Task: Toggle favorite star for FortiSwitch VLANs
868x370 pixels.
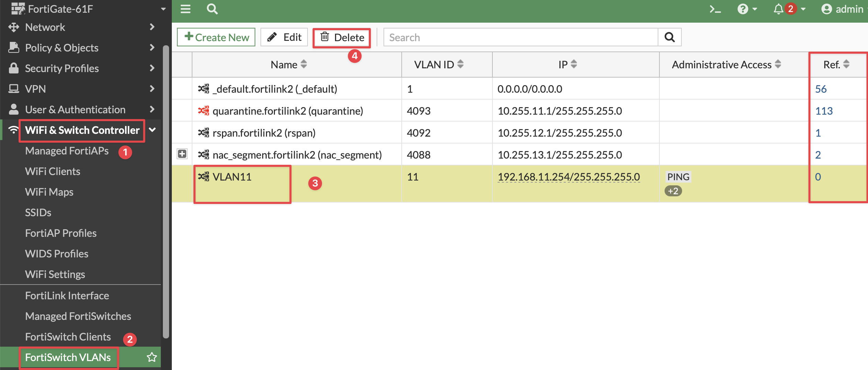Action: [152, 357]
